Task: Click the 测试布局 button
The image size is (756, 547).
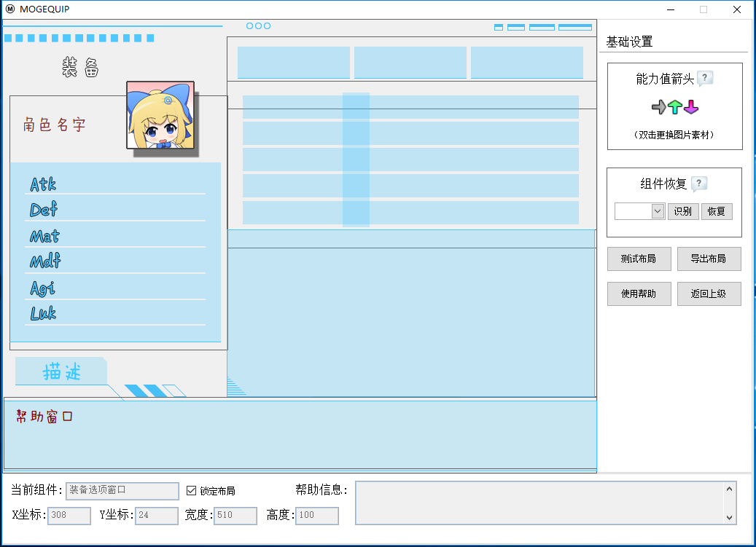Action: [x=639, y=259]
